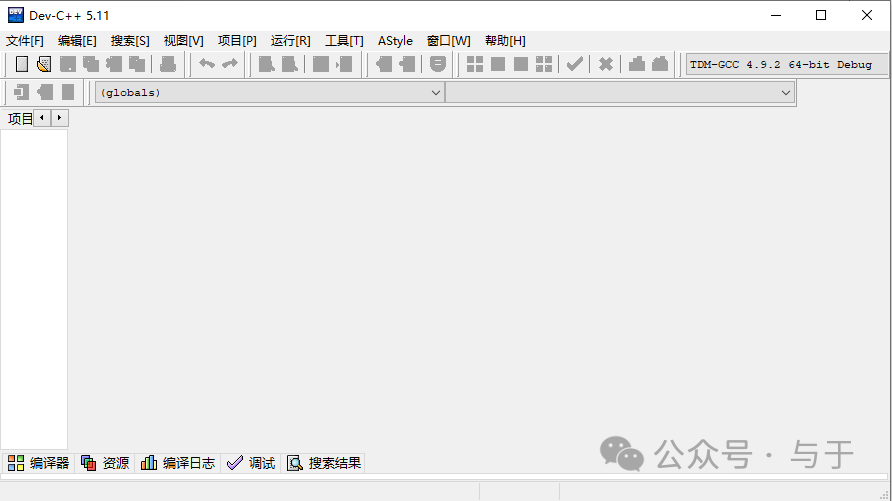Select the 项目 tab in left panel
The width and height of the screenshot is (892, 501).
click(x=20, y=118)
